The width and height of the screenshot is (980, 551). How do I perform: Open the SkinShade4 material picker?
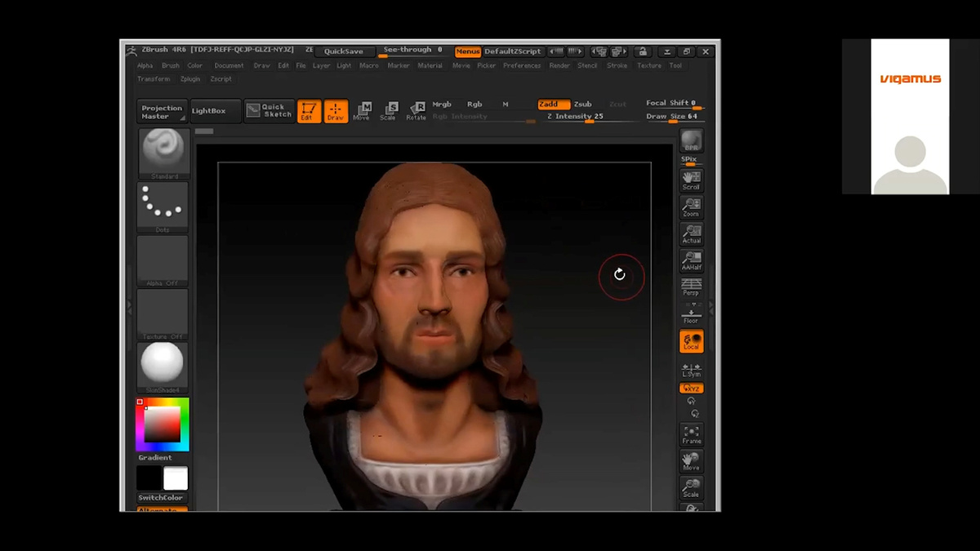[163, 367]
